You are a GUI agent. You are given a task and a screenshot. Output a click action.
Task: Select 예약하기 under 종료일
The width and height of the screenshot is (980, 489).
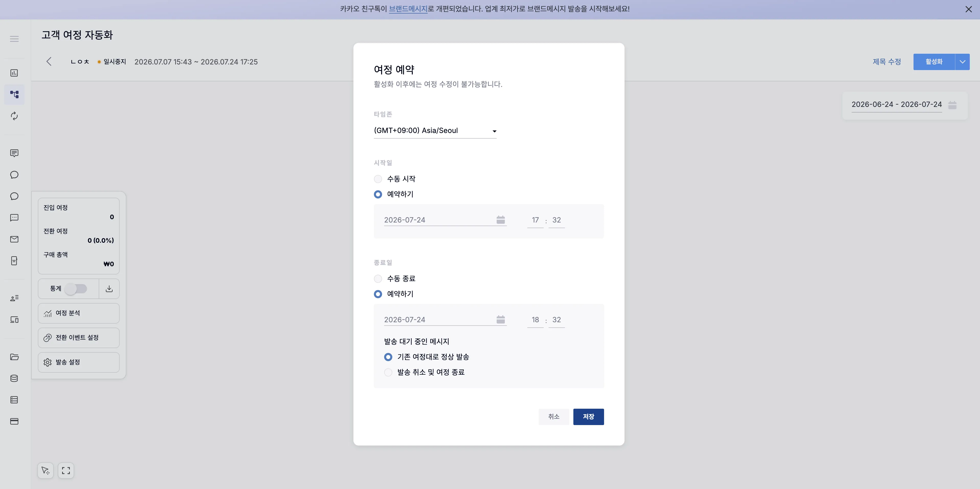tap(378, 294)
